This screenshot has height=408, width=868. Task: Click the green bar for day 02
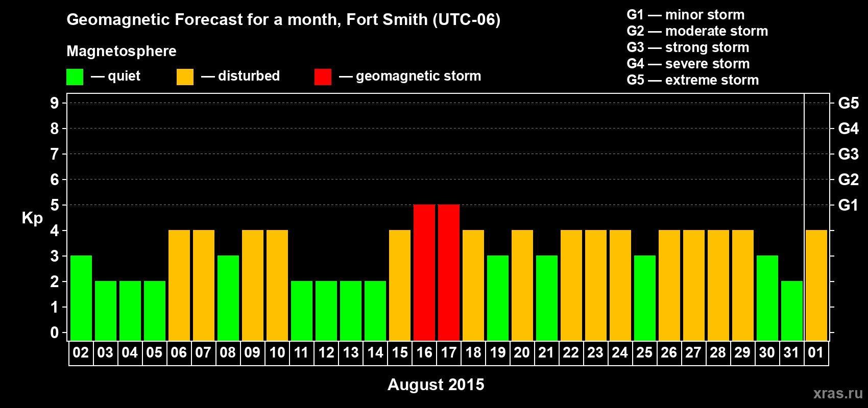(81, 298)
